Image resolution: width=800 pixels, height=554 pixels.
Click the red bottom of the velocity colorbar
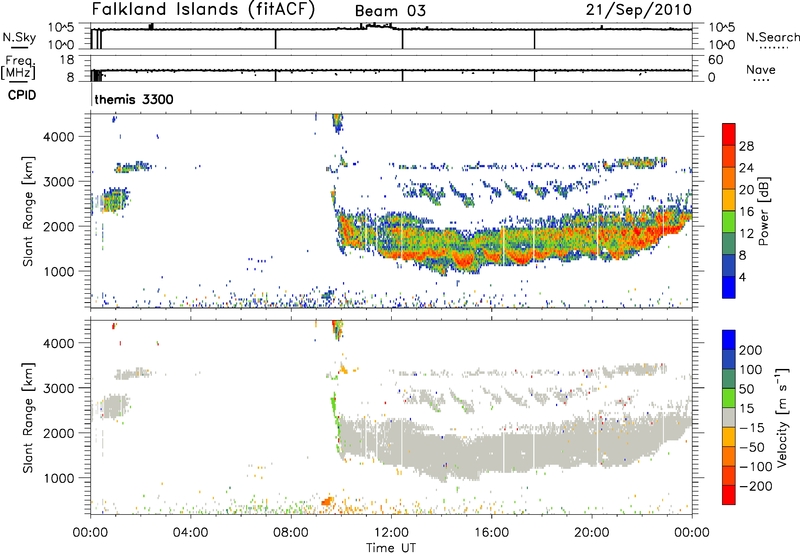coord(729,495)
